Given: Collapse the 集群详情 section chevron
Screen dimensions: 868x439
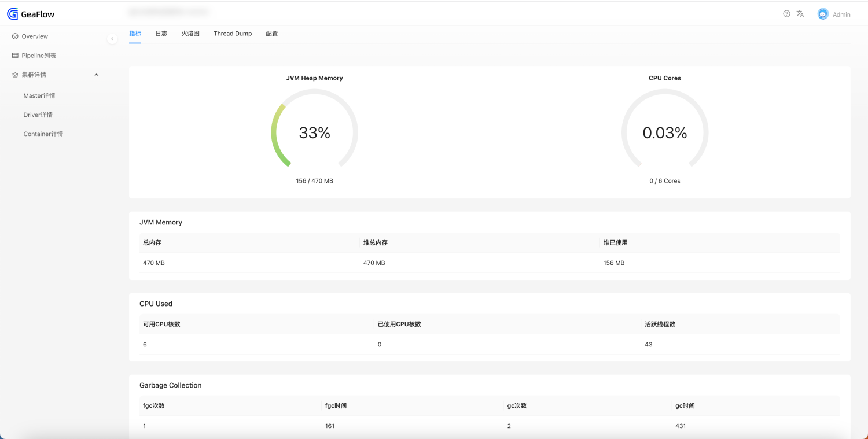Looking at the screenshot, I should tap(96, 74).
